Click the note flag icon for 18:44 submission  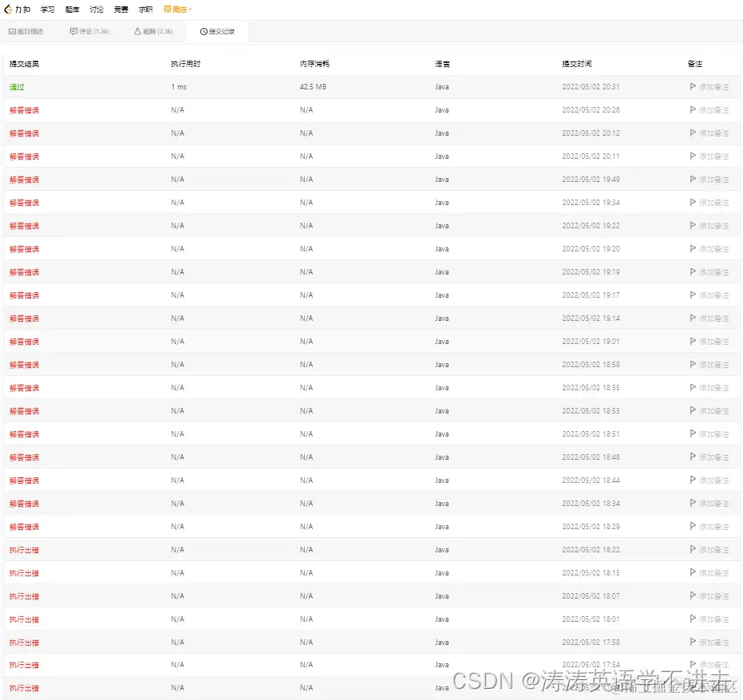693,480
